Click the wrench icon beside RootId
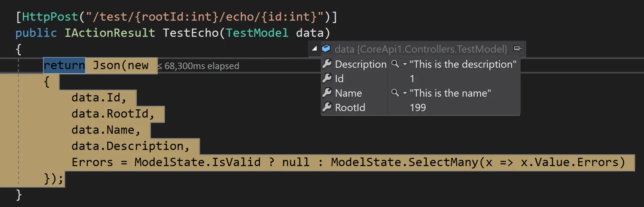 [327, 107]
